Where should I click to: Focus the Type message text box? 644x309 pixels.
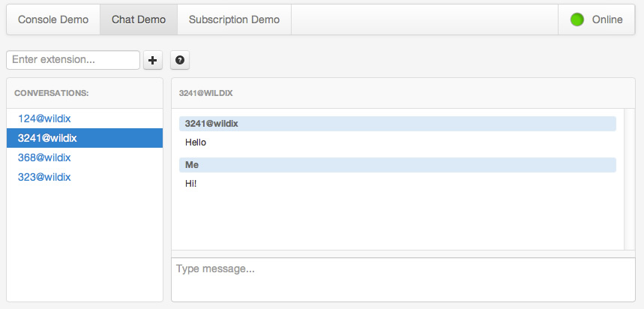coord(403,280)
